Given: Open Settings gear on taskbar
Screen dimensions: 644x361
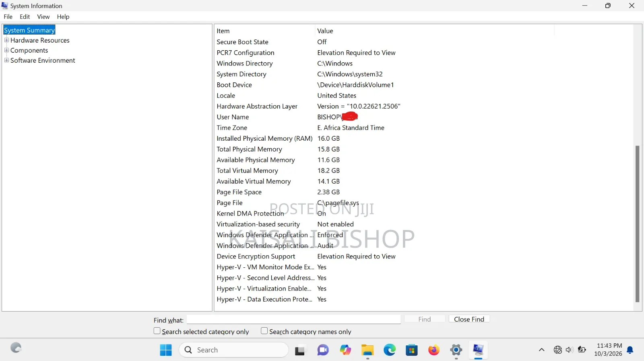Looking at the screenshot, I should [456, 350].
